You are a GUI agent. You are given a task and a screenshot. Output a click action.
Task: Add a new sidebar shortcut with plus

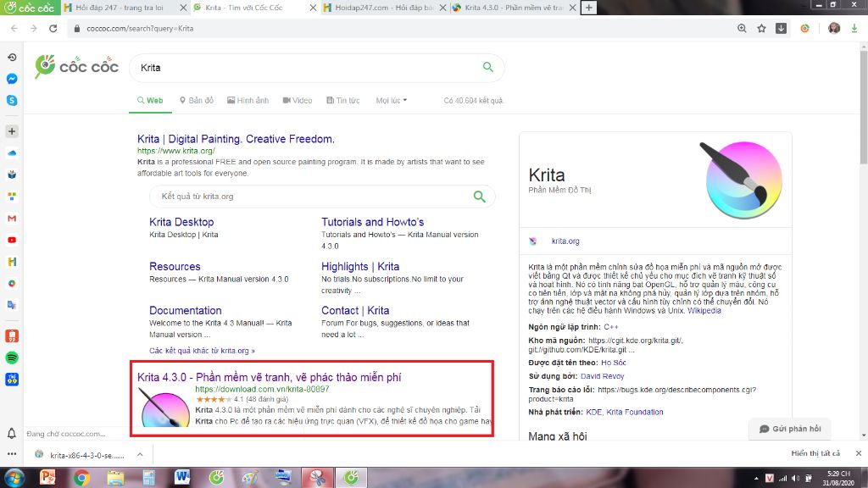point(12,131)
